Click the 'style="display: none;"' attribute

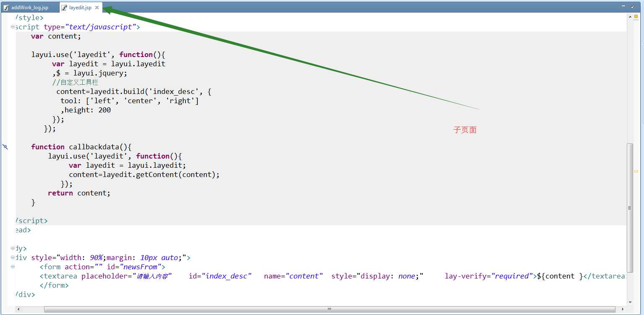(377, 276)
